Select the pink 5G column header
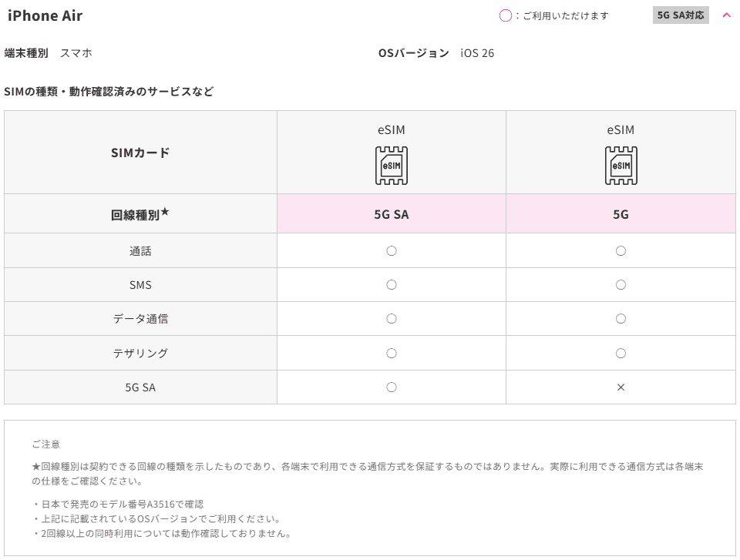The width and height of the screenshot is (740, 560). pyautogui.click(x=621, y=215)
